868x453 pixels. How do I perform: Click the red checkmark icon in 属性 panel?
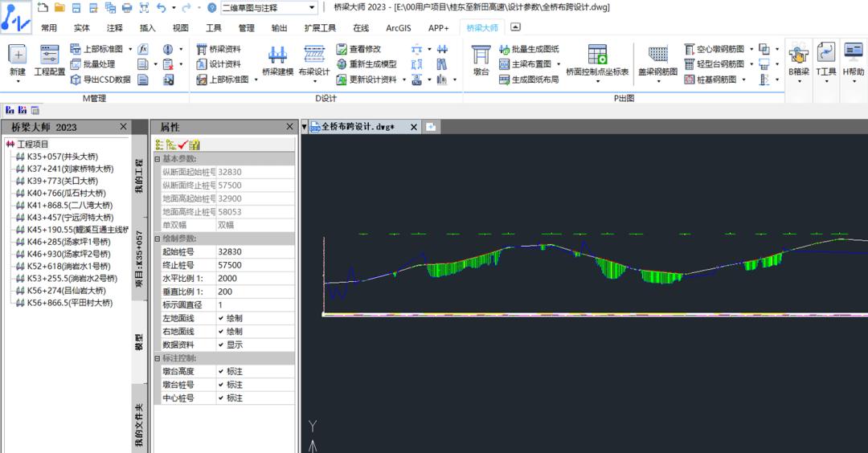pyautogui.click(x=183, y=145)
